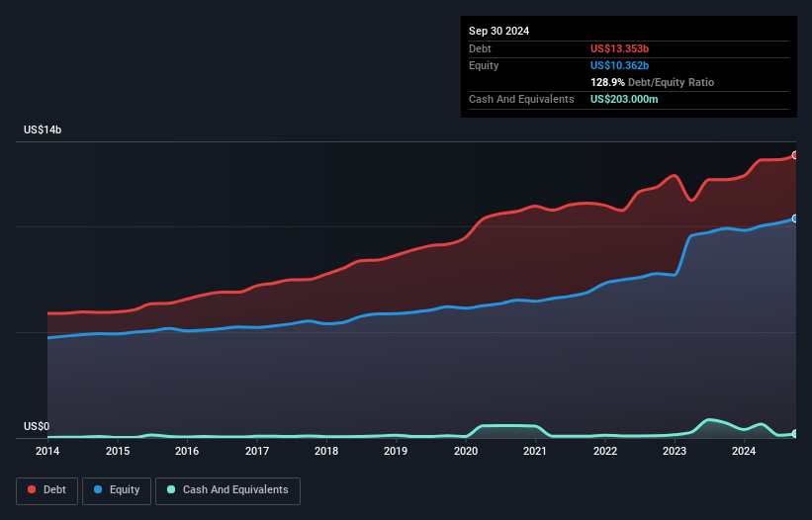Click the 2022 x-axis label

(x=605, y=451)
